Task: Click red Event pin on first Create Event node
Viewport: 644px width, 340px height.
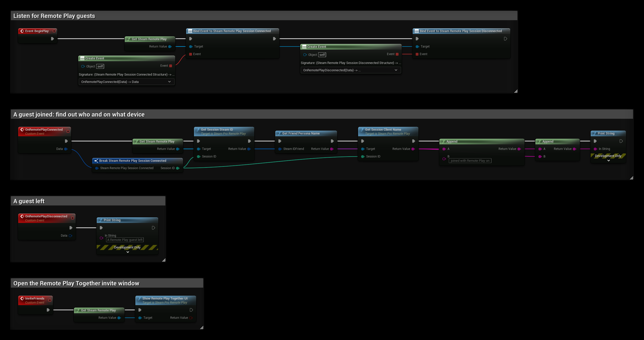Action: point(171,66)
